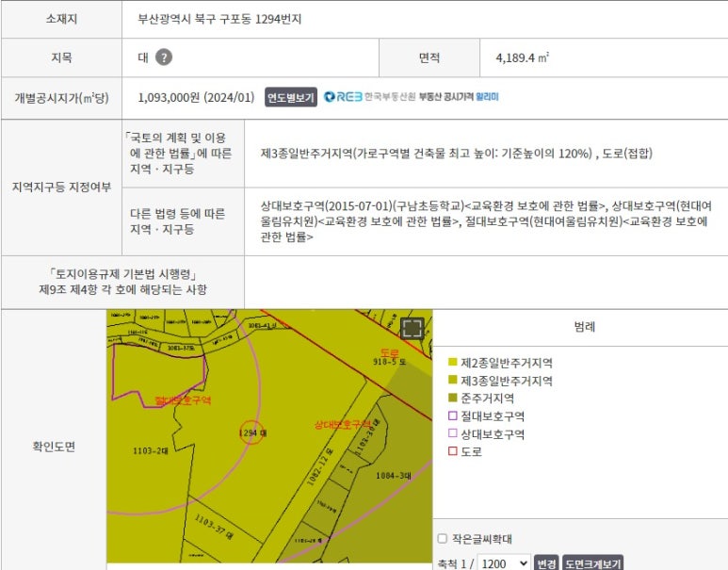The height and width of the screenshot is (570, 728).
Task: Click the address text 부산광역시 북구 구포동 1294번지
Action: coord(219,19)
